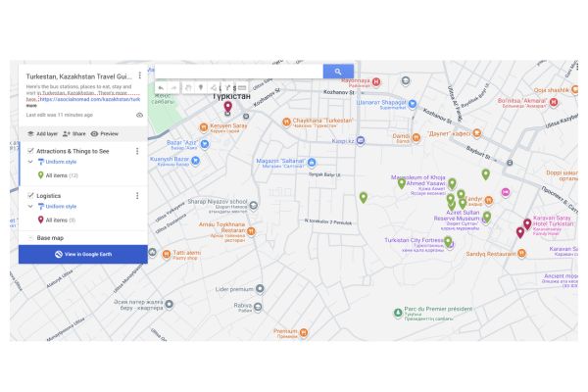Click the Redo arrow in the map toolbar
The height and width of the screenshot is (392, 588).
coord(173,88)
